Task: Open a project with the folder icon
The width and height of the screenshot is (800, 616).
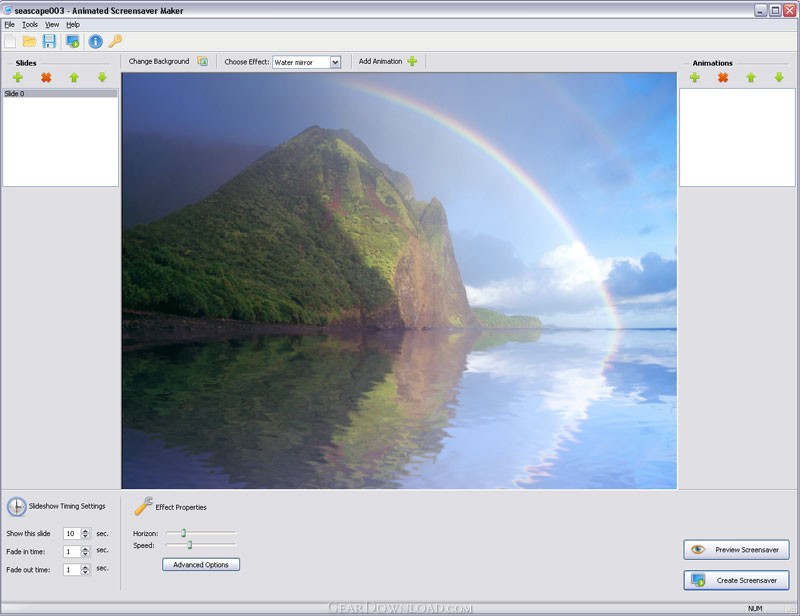Action: pos(30,41)
